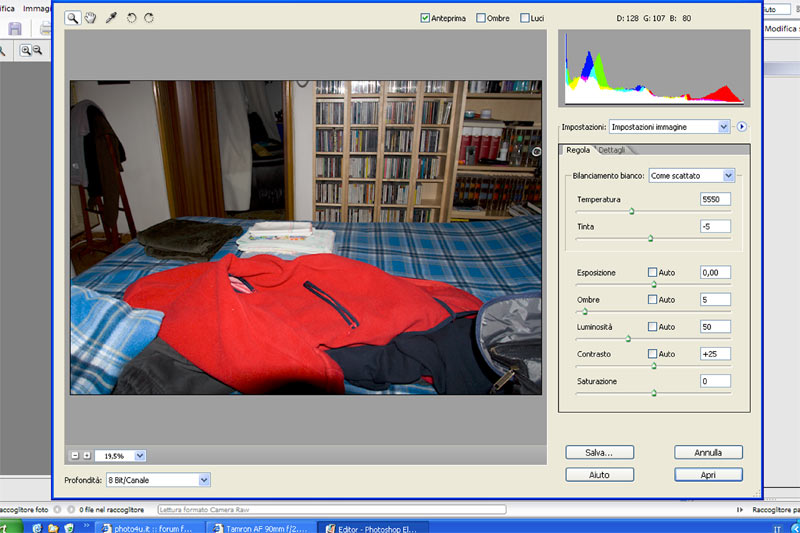Screen dimensions: 800x533
Task: Open the folder quick launch icon on taskbar
Action: [53, 528]
